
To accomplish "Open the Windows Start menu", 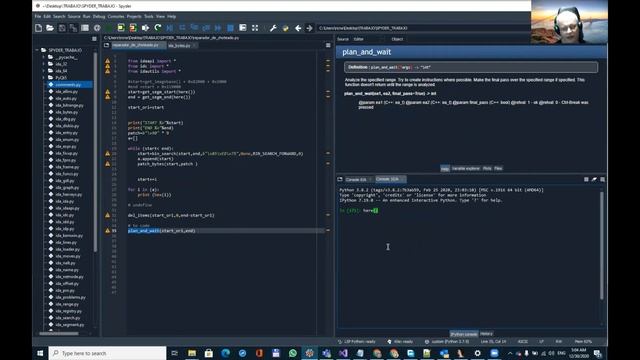I will [x=40, y=353].
